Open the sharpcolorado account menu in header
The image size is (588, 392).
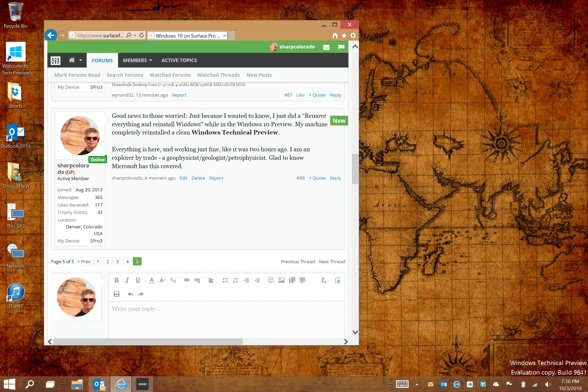[x=292, y=47]
